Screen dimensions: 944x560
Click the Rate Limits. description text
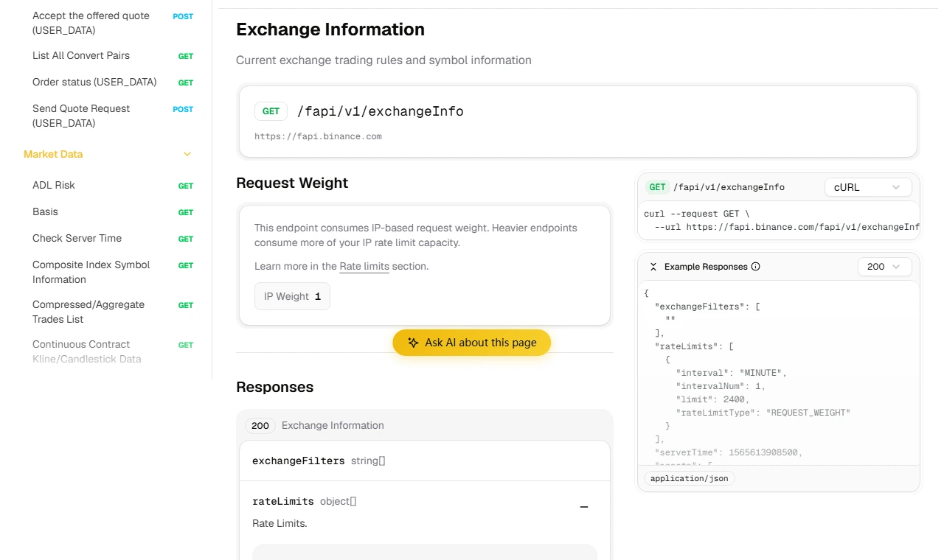tap(280, 523)
